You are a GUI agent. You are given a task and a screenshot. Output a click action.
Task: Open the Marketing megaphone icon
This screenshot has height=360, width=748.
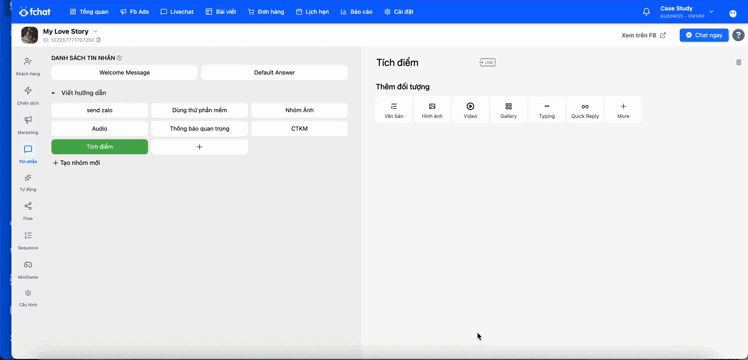point(28,120)
